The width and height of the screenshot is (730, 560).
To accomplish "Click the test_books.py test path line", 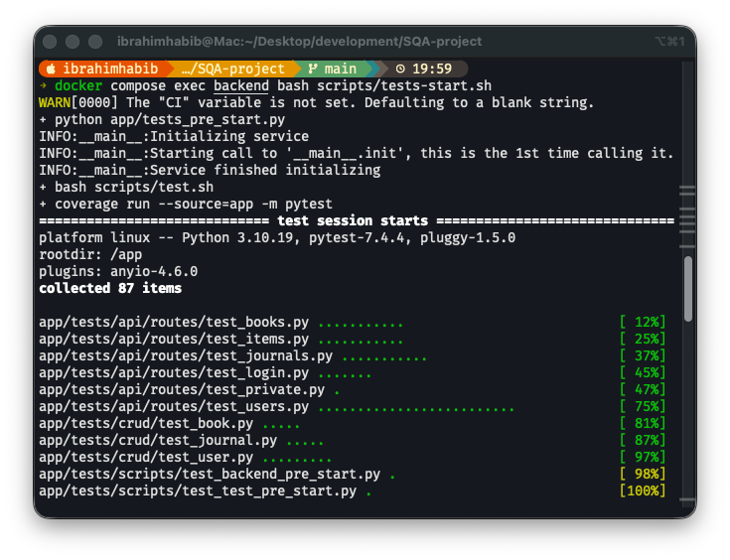I will (x=177, y=322).
